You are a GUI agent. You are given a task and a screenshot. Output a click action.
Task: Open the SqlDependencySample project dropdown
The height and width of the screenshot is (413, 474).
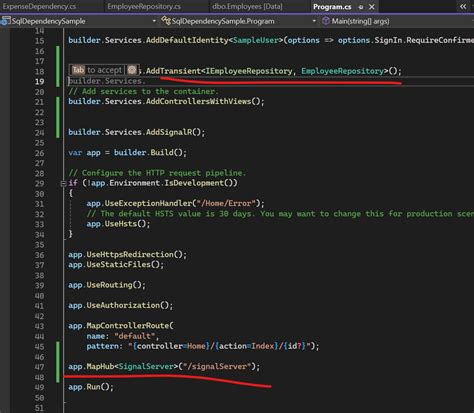[154, 21]
